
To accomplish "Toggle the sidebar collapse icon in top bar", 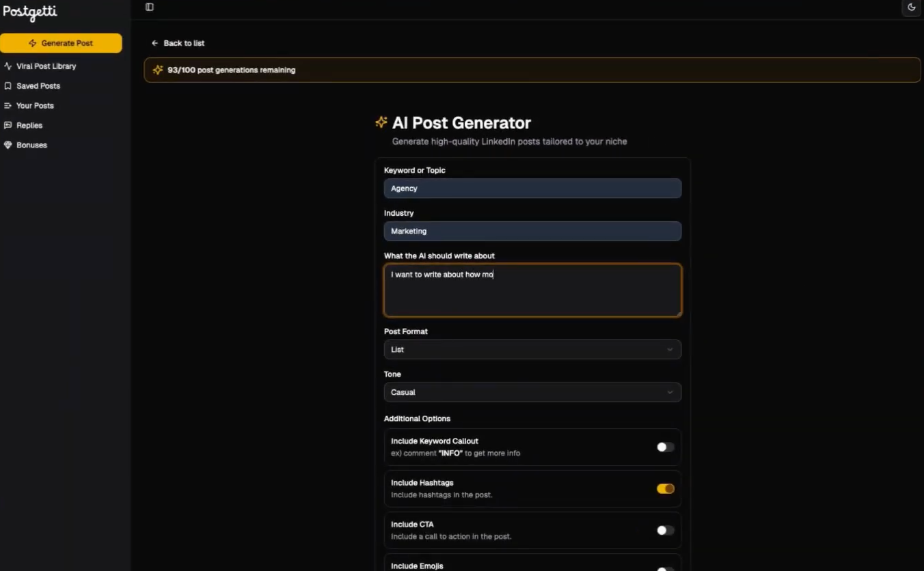I will 149,7.
